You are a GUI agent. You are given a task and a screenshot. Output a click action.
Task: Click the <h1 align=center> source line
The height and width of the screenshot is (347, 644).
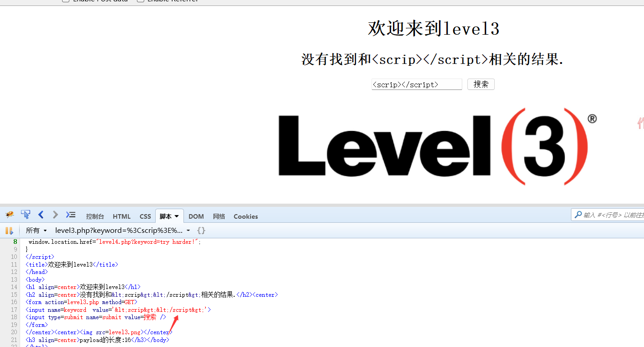coord(83,287)
